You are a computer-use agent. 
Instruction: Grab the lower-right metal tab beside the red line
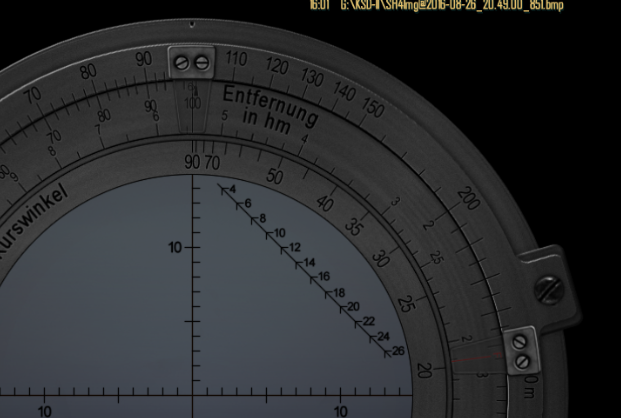(521, 351)
